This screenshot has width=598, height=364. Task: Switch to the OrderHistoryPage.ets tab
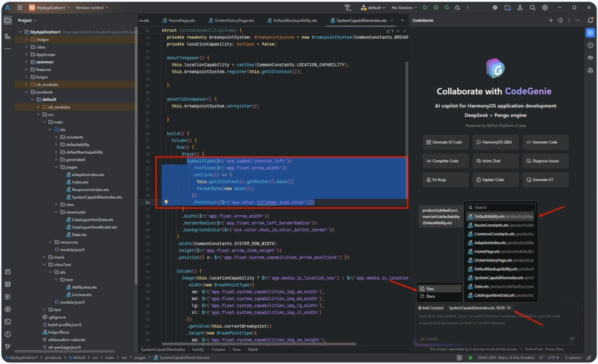[231, 20]
